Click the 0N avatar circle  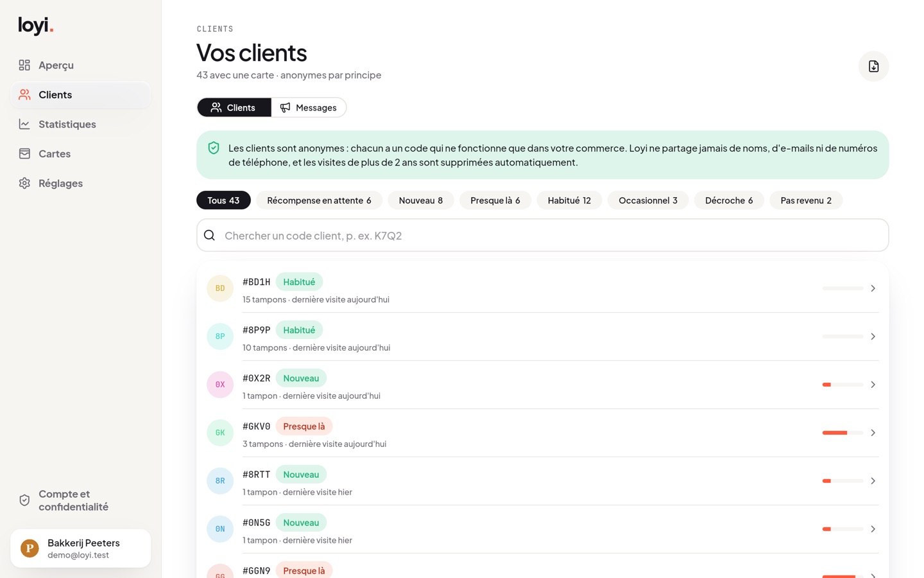[x=220, y=529]
